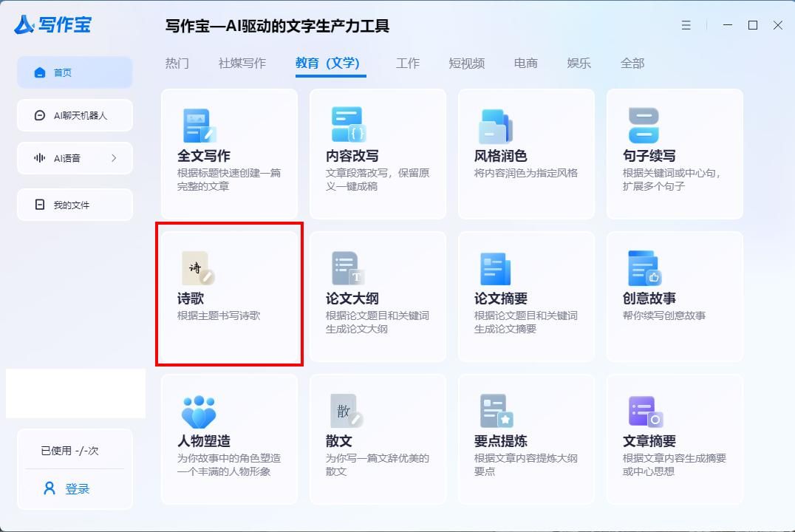
Task: Click the 散文 prose icon
Action: tap(347, 411)
